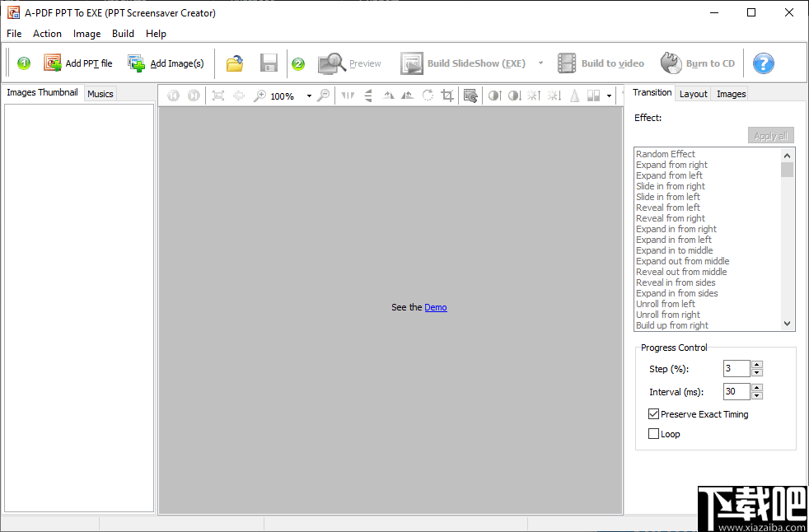Image resolution: width=809 pixels, height=532 pixels.
Task: Switch to the Musics tab
Action: click(x=100, y=93)
